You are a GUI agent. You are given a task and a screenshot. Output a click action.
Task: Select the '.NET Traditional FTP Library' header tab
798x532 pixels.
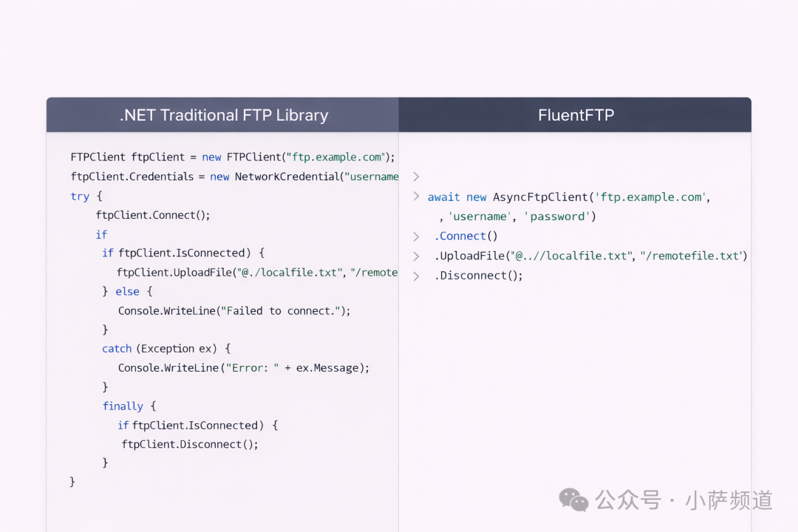[x=223, y=115]
